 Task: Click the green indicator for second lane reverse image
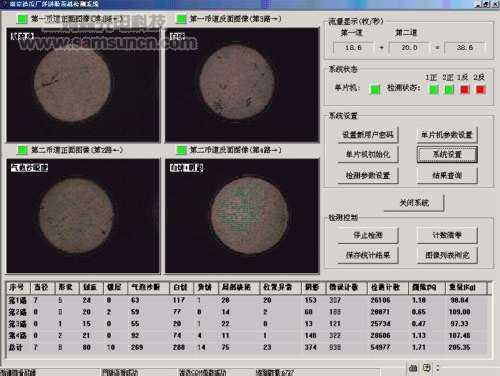click(x=181, y=150)
